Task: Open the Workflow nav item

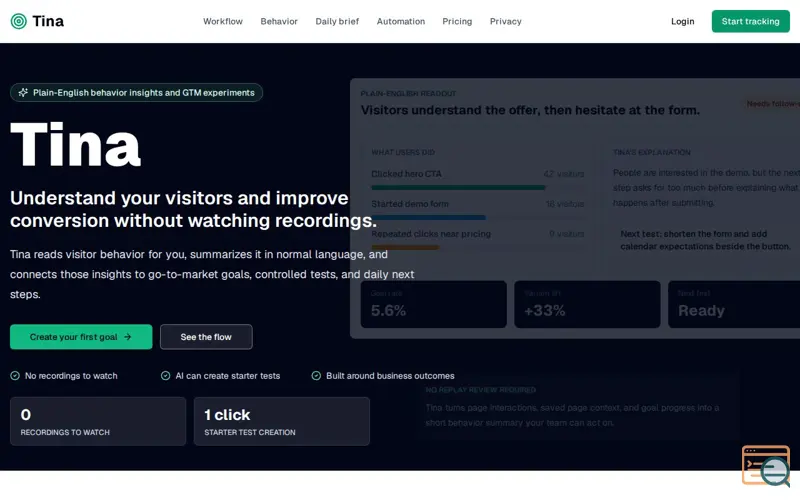Action: tap(222, 21)
